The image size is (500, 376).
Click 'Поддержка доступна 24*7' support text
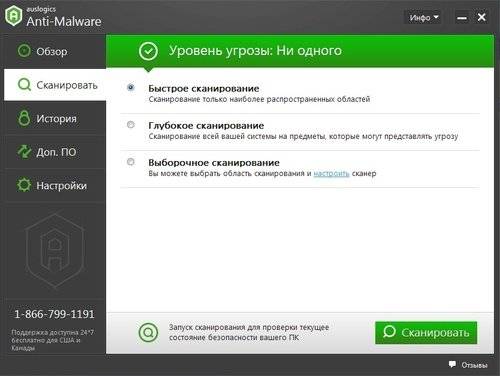click(52, 340)
